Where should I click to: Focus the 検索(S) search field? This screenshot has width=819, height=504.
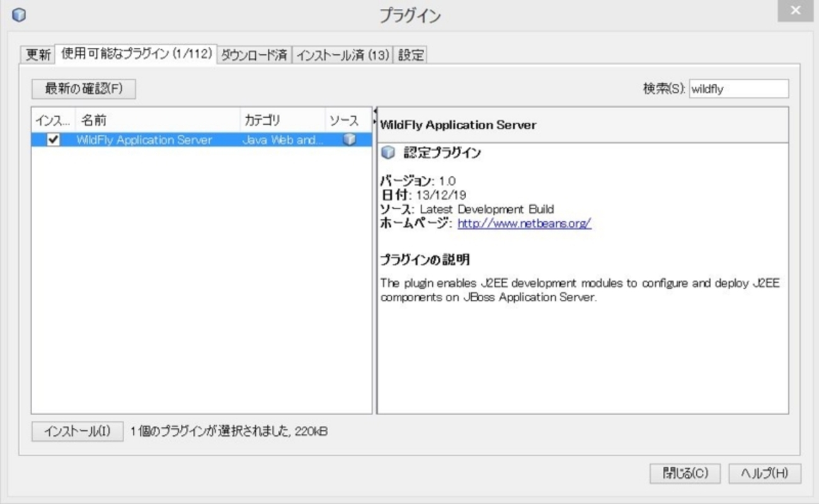tap(739, 89)
